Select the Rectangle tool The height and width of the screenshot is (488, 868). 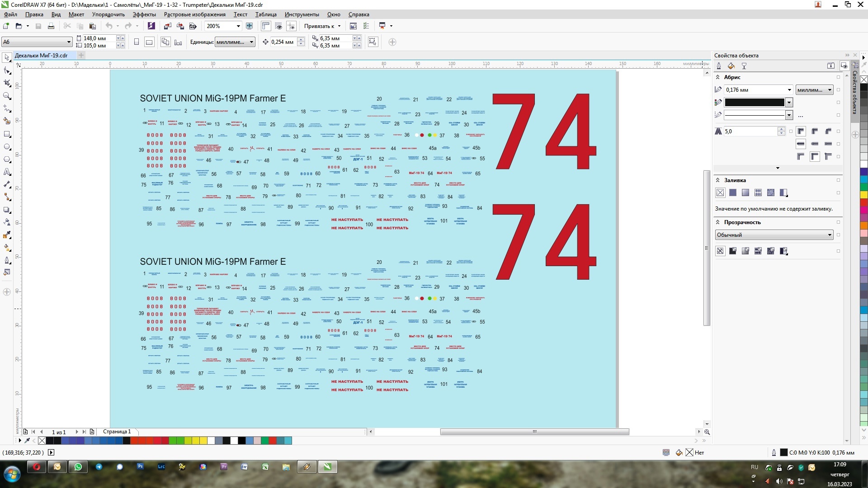click(7, 134)
